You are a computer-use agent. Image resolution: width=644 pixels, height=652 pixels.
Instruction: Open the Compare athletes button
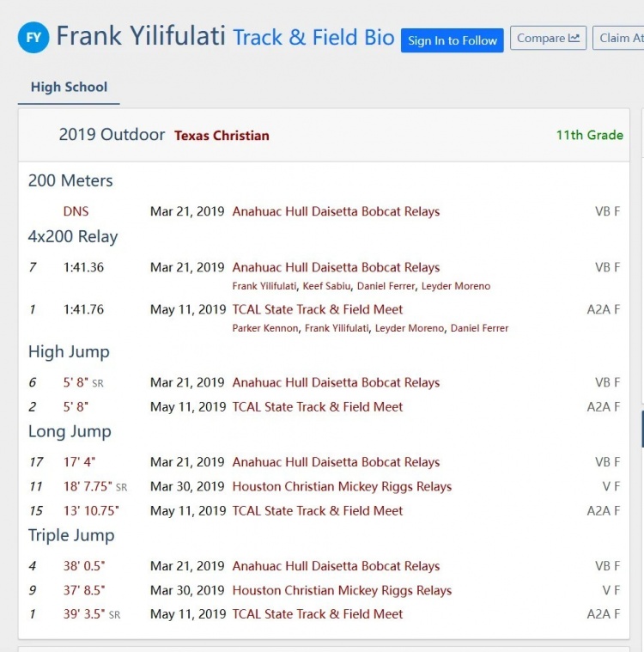coord(548,38)
